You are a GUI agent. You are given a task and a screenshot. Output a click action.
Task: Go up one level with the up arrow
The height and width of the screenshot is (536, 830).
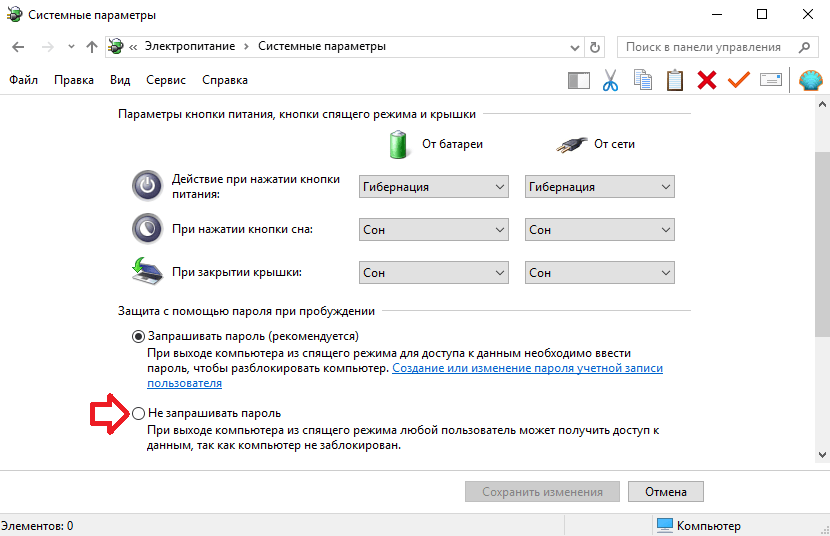click(x=92, y=47)
